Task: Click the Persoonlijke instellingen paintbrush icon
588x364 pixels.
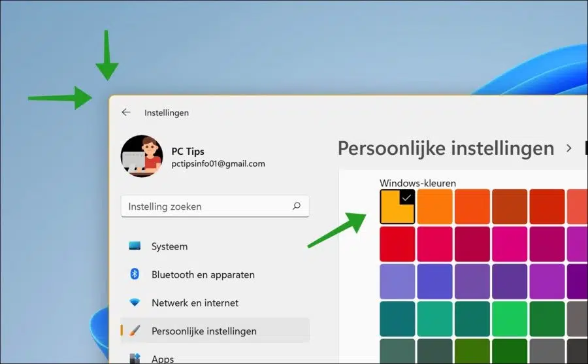Action: pyautogui.click(x=135, y=331)
